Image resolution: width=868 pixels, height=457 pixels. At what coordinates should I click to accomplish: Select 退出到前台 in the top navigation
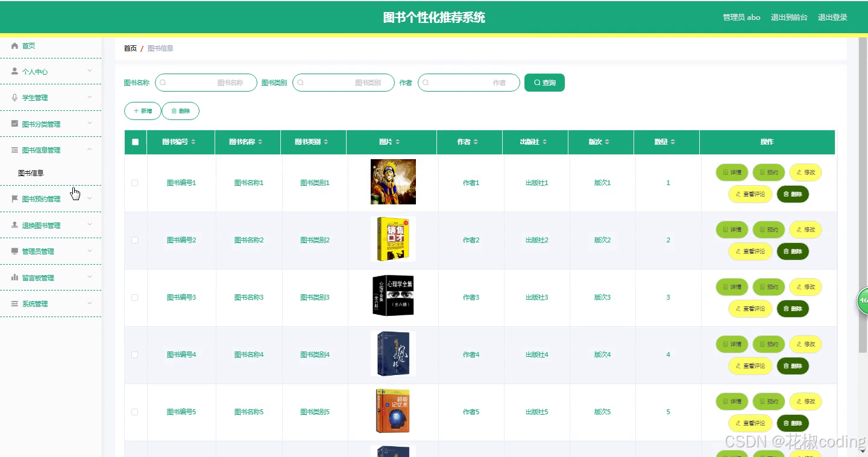click(x=788, y=17)
